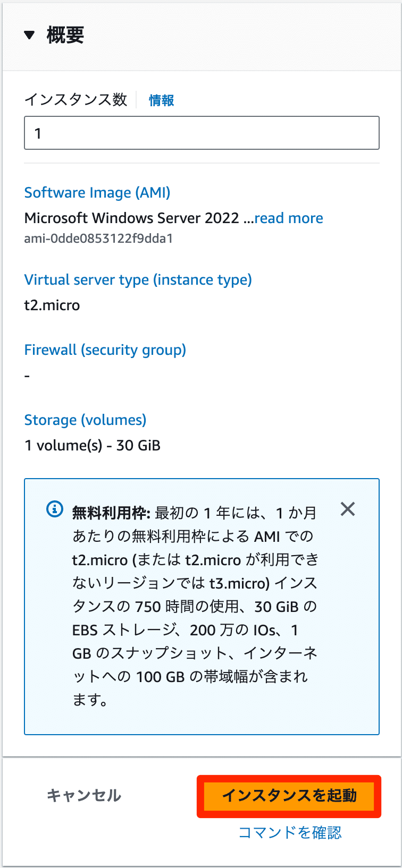Screen dimensions: 402x868
Task: Click the Microsoft Windows Server 2022 text
Action: (x=132, y=218)
